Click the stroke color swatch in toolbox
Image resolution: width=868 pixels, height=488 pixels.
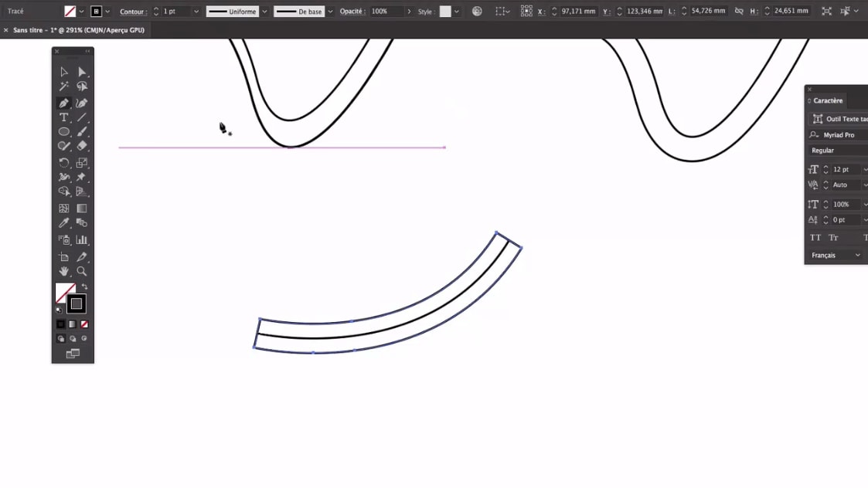tap(76, 303)
